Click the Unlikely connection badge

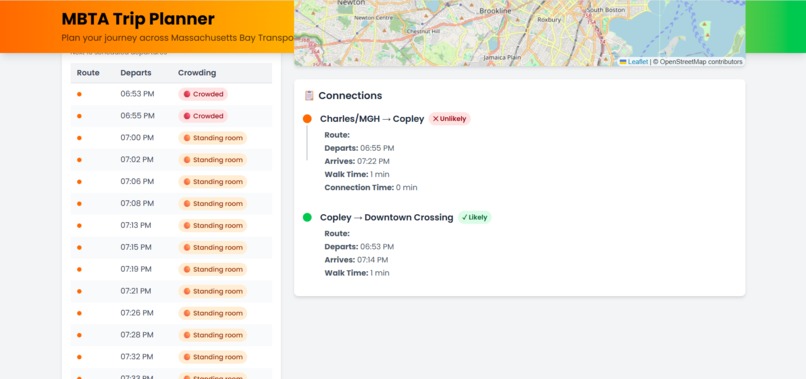point(449,119)
